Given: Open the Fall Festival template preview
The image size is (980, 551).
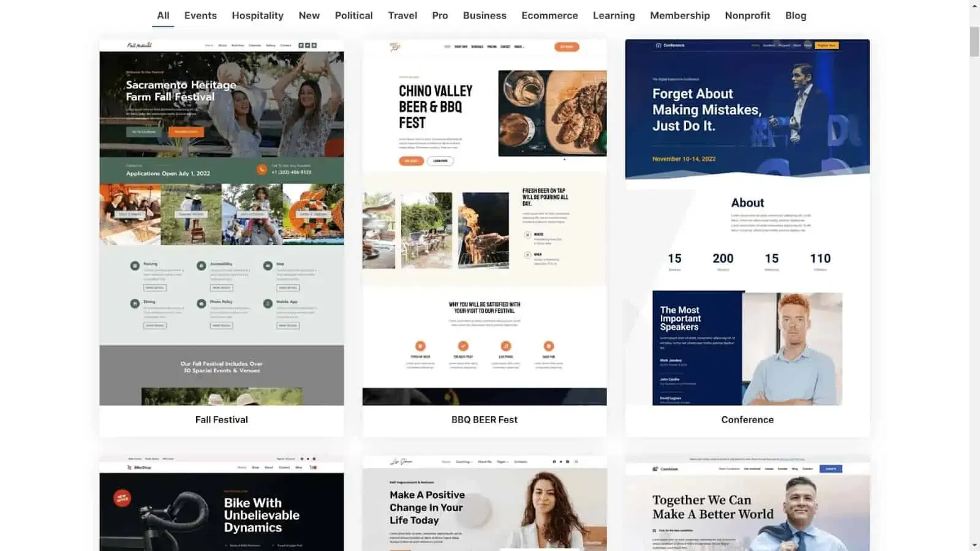Looking at the screenshot, I should pos(222,222).
